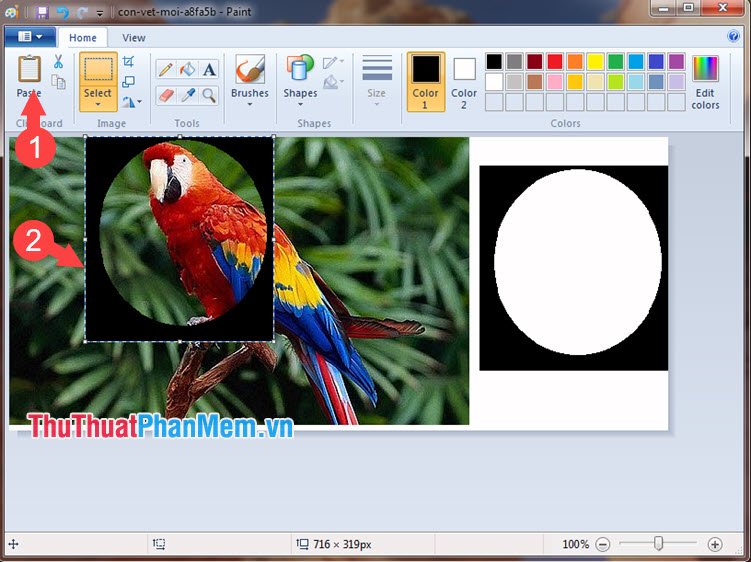Activate the Select rectangle tool
Viewport: 751px width, 562px height.
click(x=98, y=69)
